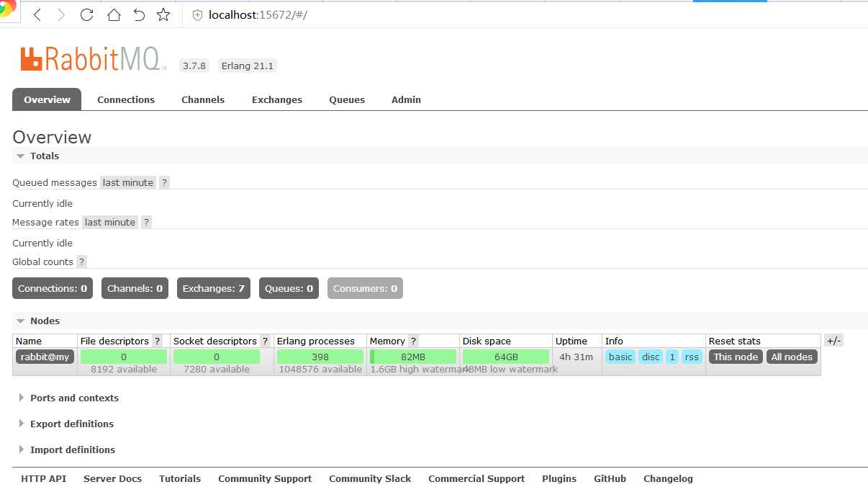Click the Memory 82MB usage bar
This screenshot has height=487, width=868.
413,357
